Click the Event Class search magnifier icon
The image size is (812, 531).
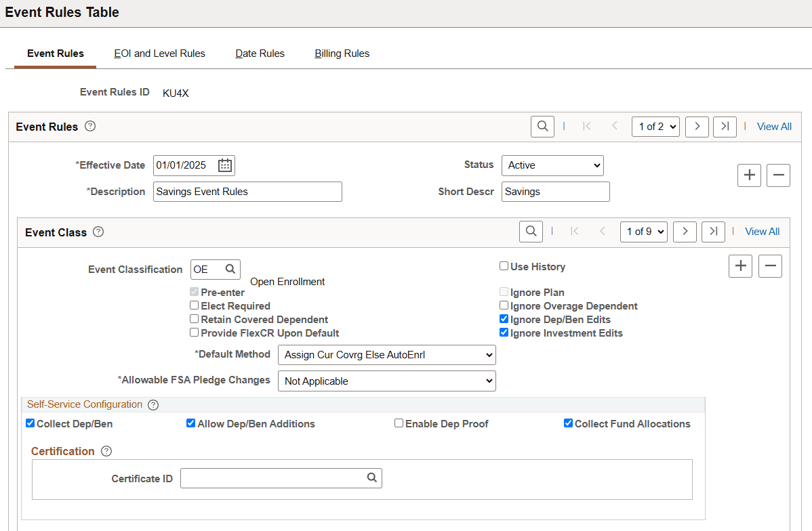531,232
